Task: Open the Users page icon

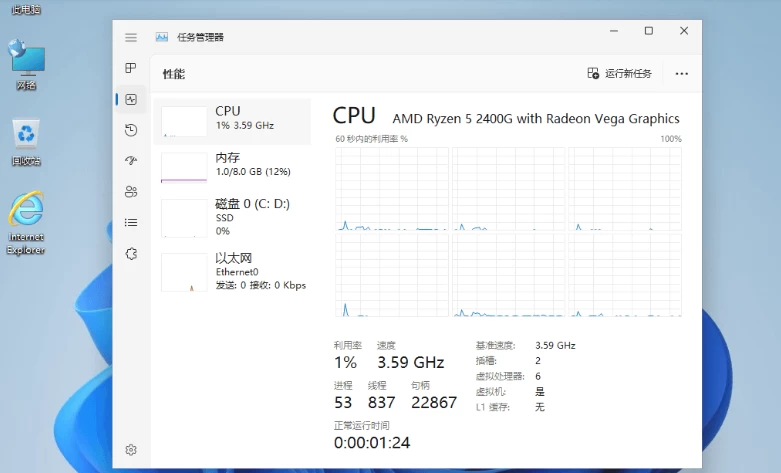Action: (x=130, y=192)
